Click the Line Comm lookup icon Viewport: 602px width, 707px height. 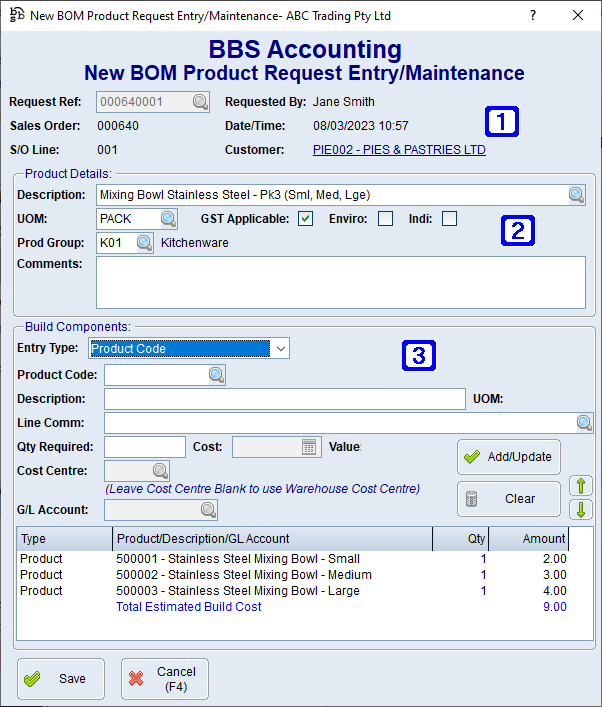point(585,423)
